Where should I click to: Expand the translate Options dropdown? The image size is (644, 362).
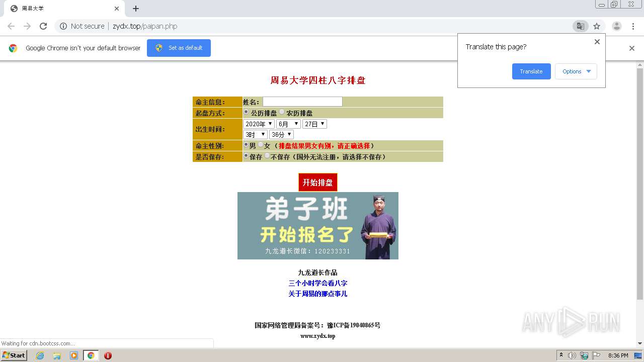[576, 71]
